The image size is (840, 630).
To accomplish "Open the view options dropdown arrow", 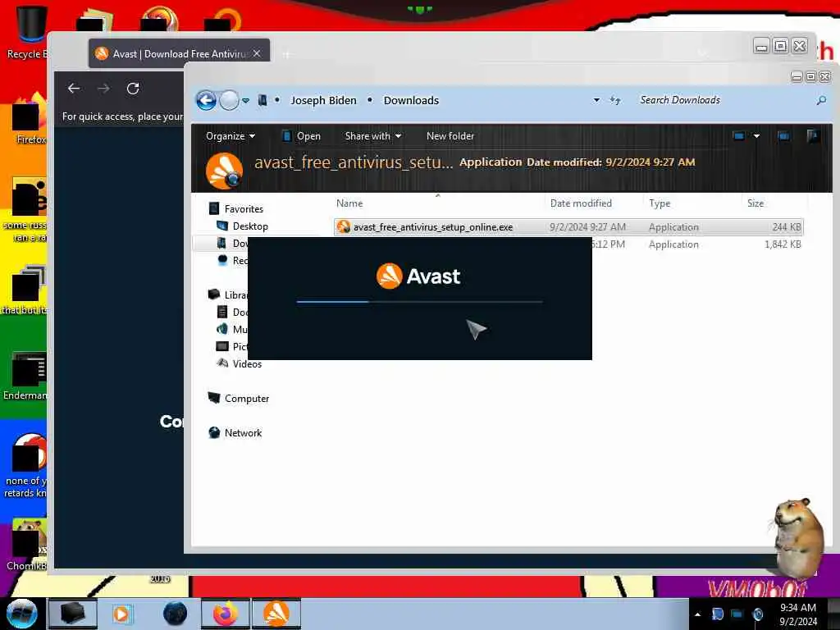I will pos(756,136).
